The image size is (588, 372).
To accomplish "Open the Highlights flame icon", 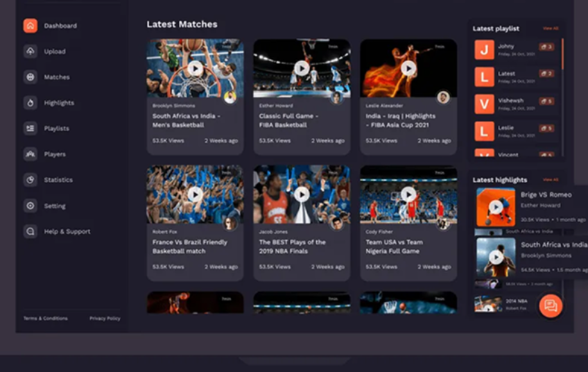I will pos(31,103).
